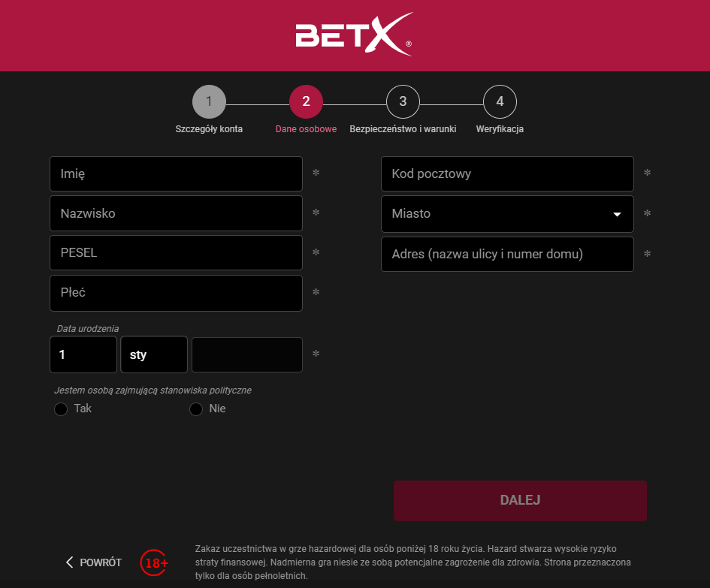The image size is (710, 588).
Task: Click the Adres street and house number field
Action: click(x=507, y=254)
